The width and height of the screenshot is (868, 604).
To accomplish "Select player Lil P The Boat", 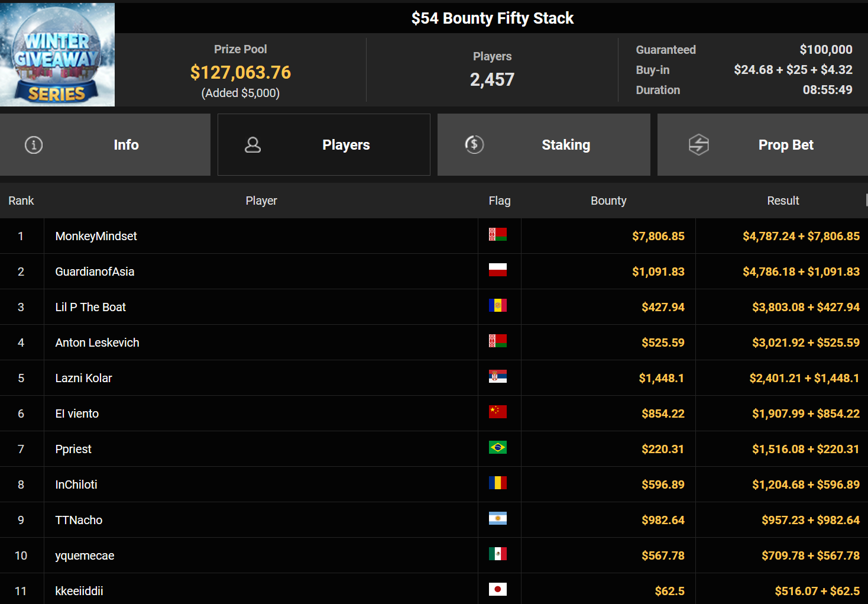I will pos(90,307).
